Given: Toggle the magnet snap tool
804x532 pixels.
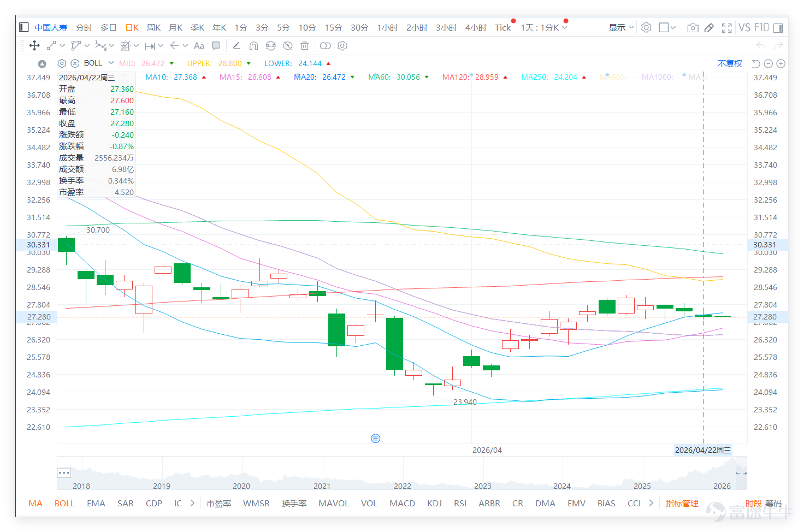Looking at the screenshot, I should tap(253, 46).
